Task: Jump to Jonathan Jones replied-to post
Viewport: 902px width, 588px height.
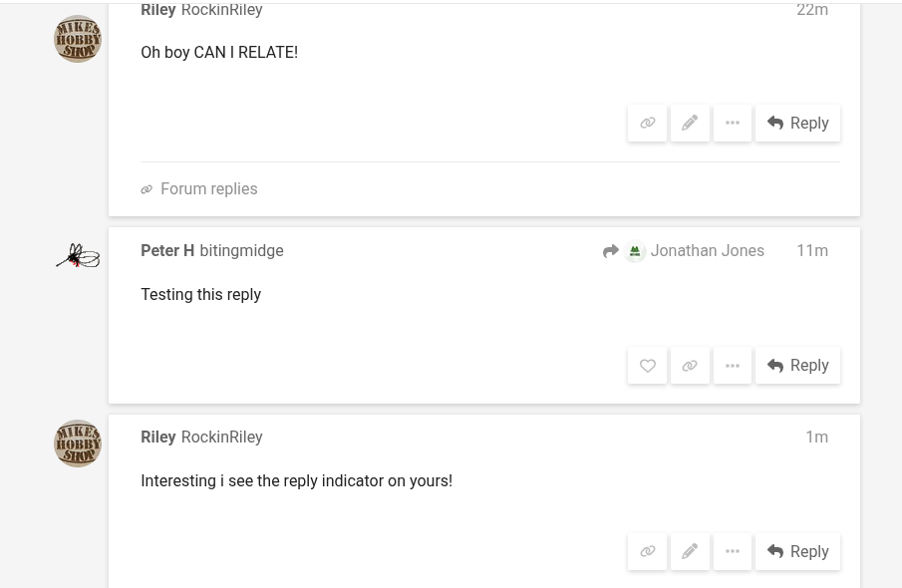Action: (706, 251)
